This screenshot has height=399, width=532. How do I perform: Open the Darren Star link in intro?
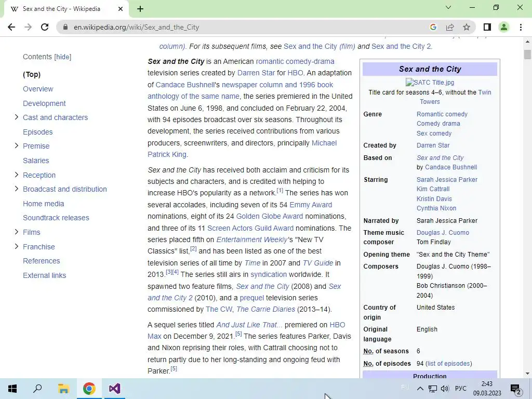pyautogui.click(x=256, y=73)
